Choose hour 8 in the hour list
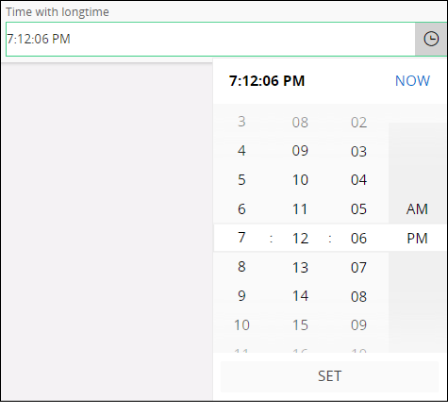The height and width of the screenshot is (402, 448). click(242, 267)
